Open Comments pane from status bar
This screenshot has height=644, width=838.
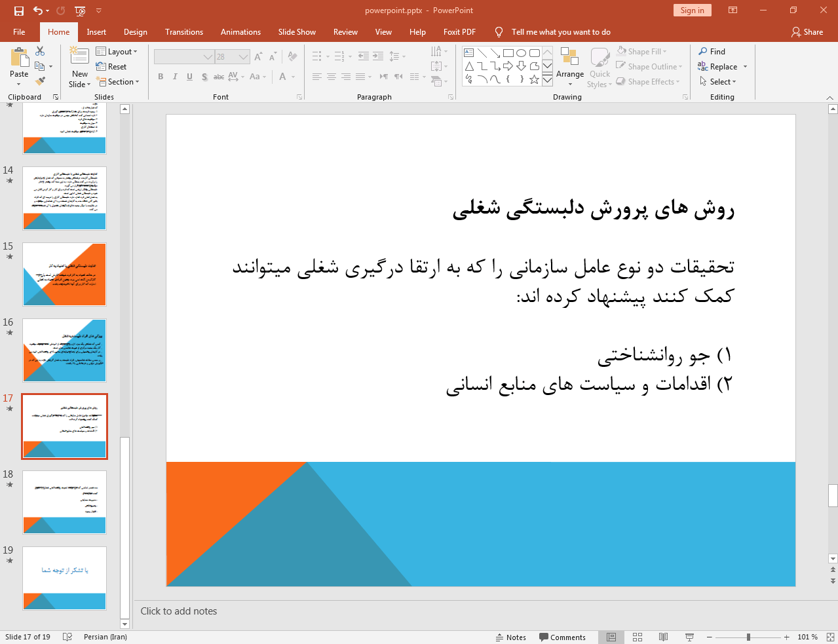point(562,637)
